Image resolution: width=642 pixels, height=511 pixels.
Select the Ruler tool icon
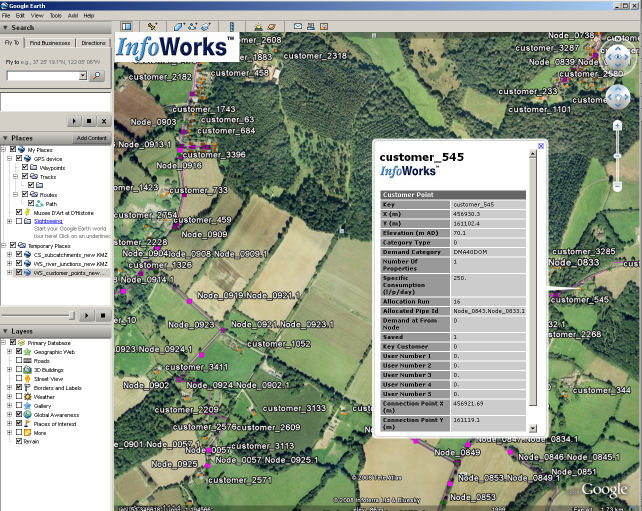231,27
